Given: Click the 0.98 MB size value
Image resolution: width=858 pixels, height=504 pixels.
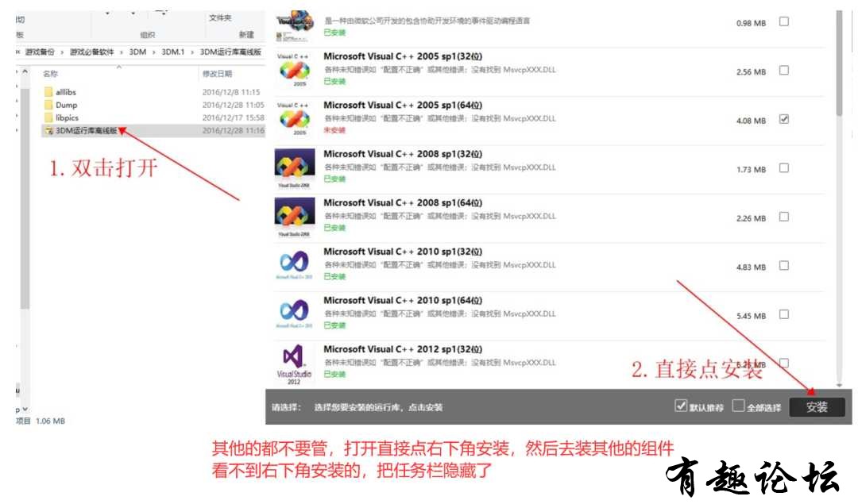Looking at the screenshot, I should 751,24.
